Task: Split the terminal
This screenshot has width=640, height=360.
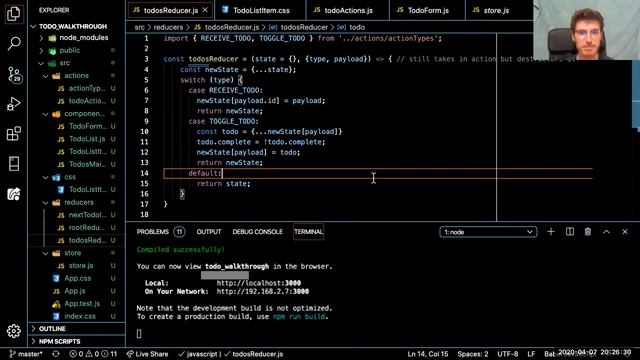Action: [x=570, y=232]
